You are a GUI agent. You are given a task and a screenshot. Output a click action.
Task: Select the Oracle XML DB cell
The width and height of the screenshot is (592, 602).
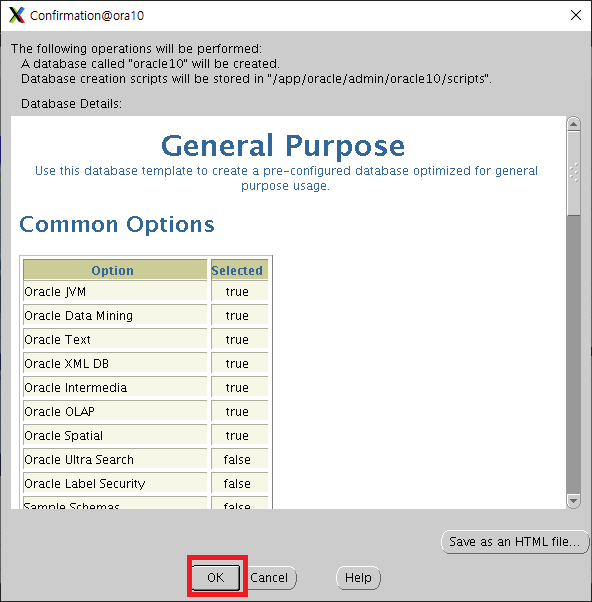[x=115, y=364]
